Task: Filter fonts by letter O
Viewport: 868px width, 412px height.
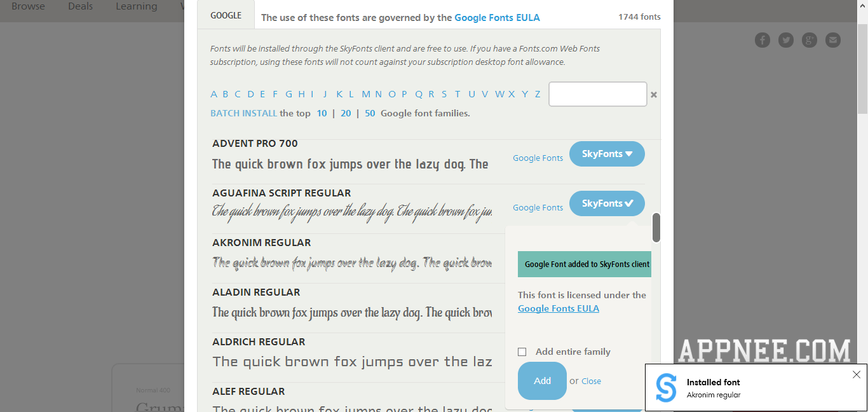Action: tap(391, 94)
